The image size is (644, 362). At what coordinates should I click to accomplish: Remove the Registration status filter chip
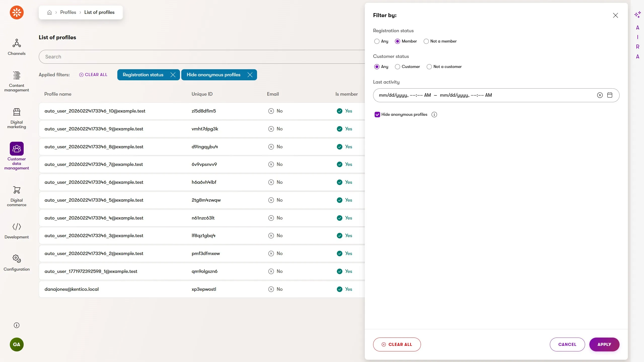[x=173, y=75]
